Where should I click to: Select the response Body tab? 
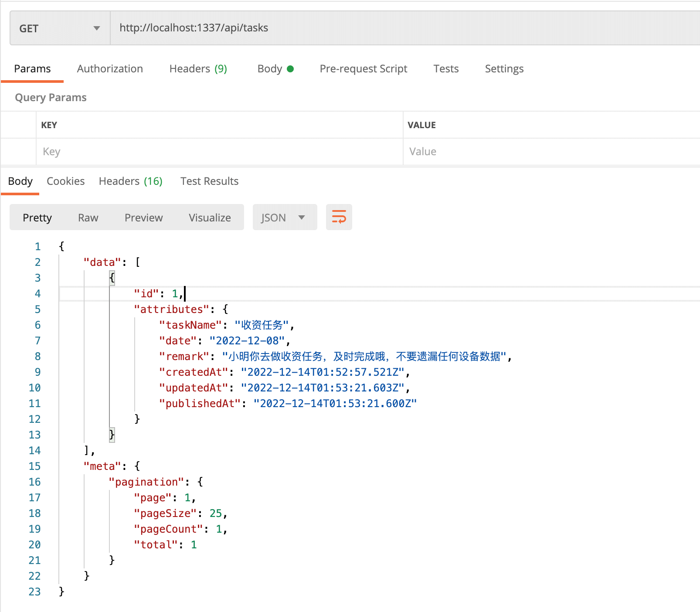(20, 181)
